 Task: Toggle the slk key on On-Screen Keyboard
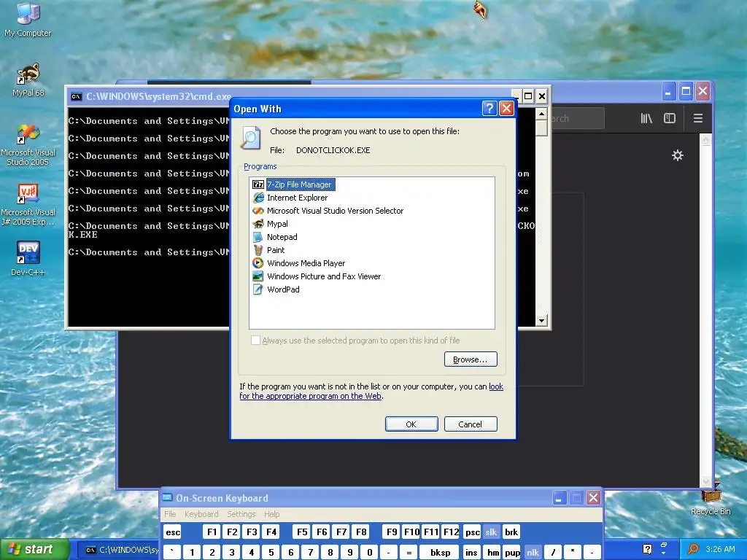(x=491, y=532)
